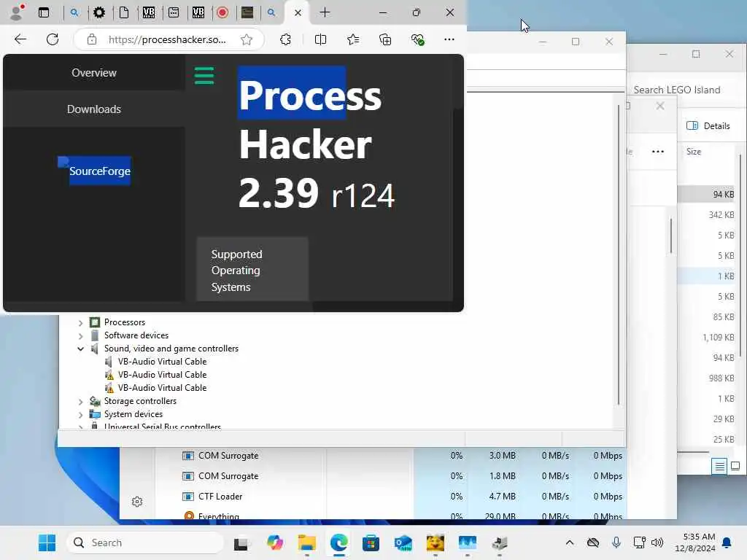The image size is (747, 560).
Task: Open Microsoft Store from taskbar
Action: click(371, 542)
